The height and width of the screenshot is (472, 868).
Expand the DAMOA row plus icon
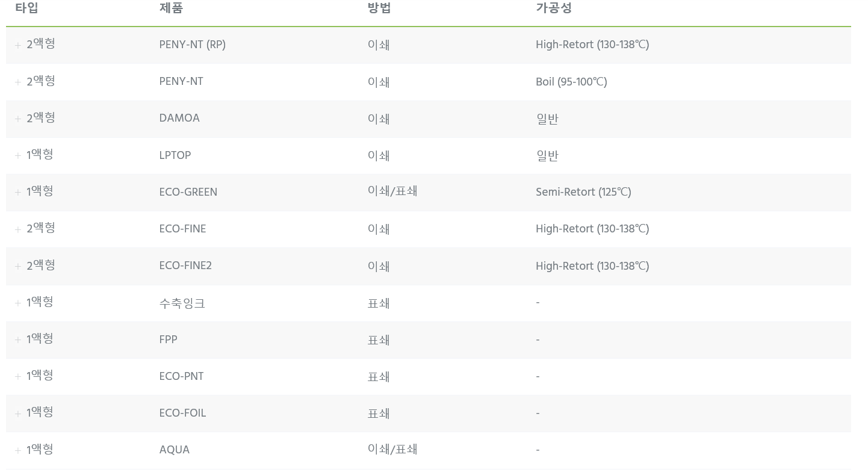coord(18,119)
